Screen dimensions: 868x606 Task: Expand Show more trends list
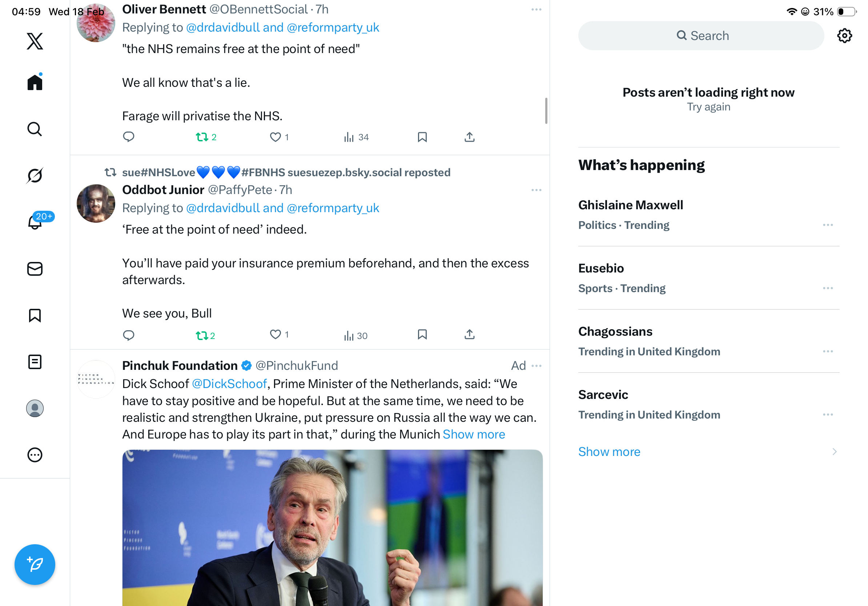(609, 452)
